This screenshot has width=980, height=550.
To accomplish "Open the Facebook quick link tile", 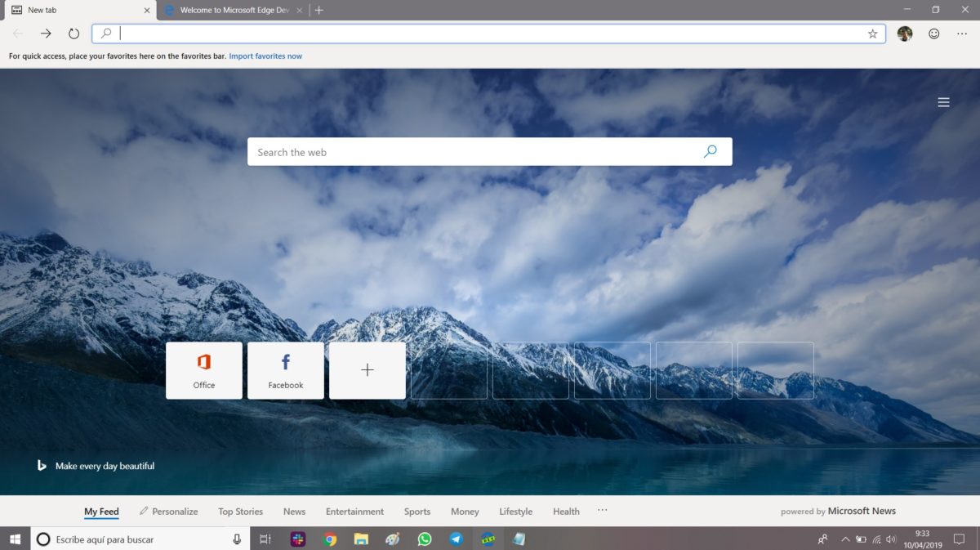I will tap(286, 370).
